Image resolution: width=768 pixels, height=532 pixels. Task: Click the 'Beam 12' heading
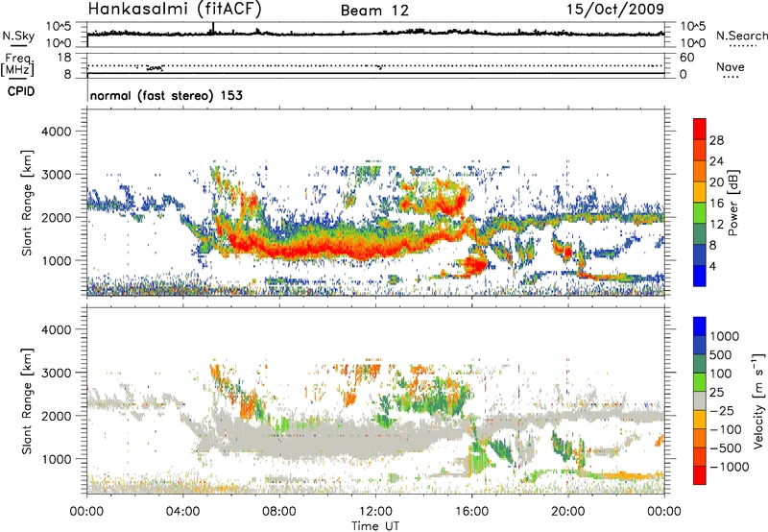(x=374, y=11)
